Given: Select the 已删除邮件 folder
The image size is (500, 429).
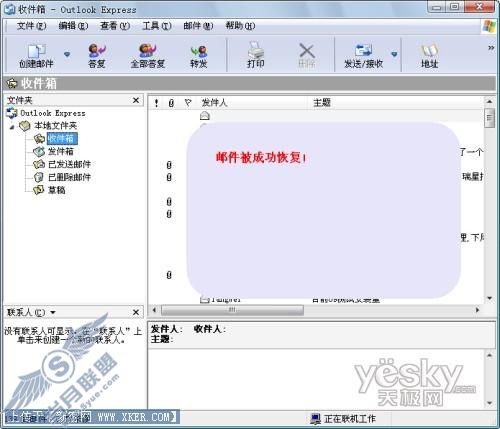Looking at the screenshot, I should 69,177.
